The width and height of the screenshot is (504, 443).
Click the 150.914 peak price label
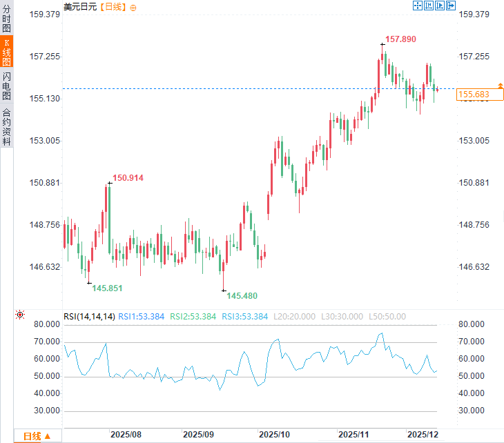(128, 178)
